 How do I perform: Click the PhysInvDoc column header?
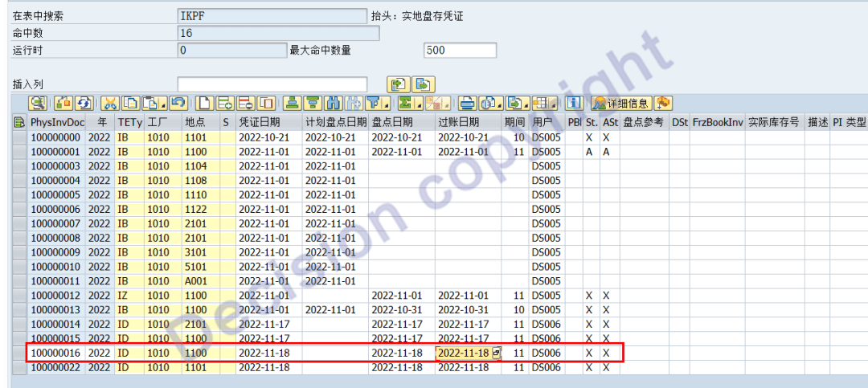click(x=56, y=122)
